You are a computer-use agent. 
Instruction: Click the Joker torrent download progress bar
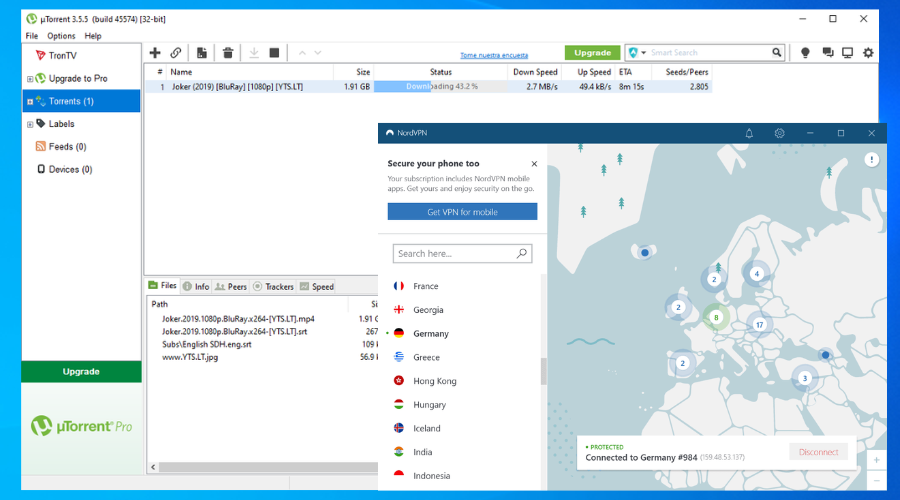(x=440, y=87)
